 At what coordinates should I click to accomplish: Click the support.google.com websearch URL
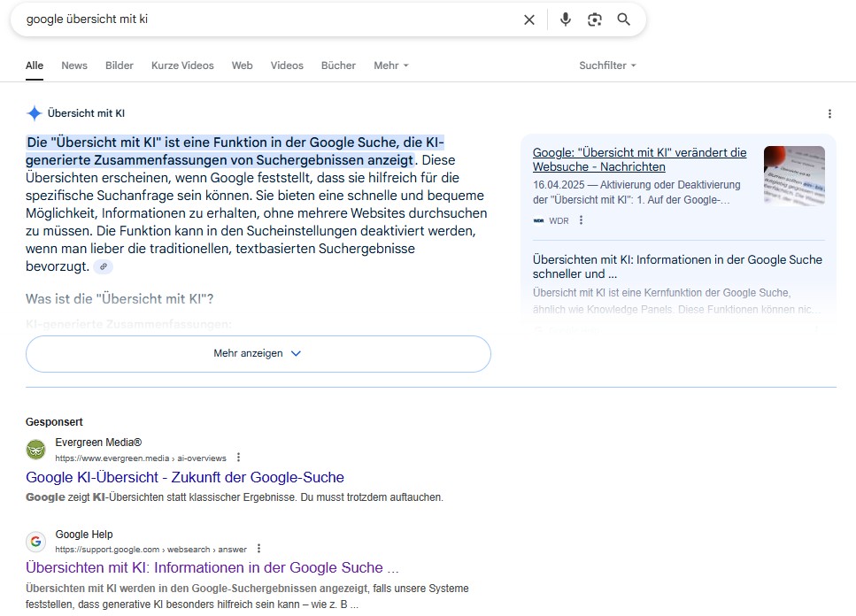click(150, 550)
